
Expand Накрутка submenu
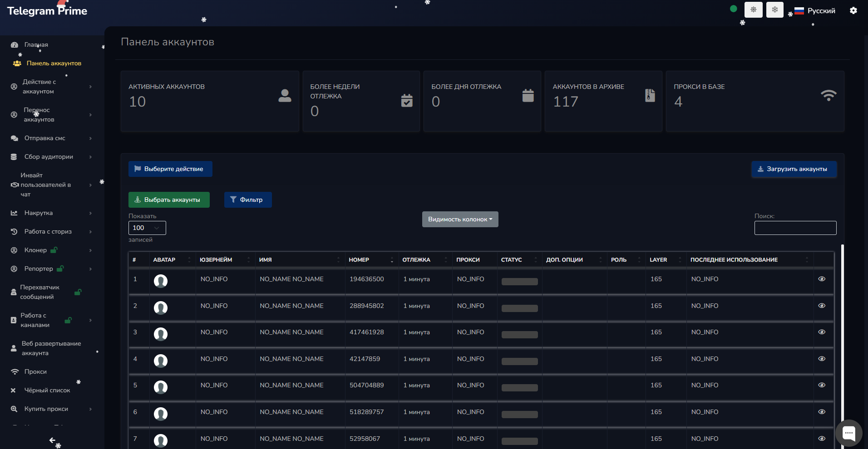tap(51, 213)
